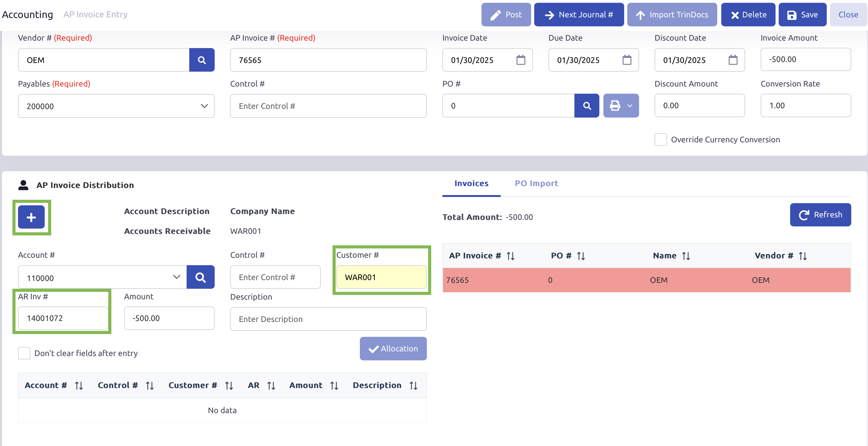The image size is (868, 446).
Task: Open the Invoice Date calendar icon
Action: [x=521, y=60]
